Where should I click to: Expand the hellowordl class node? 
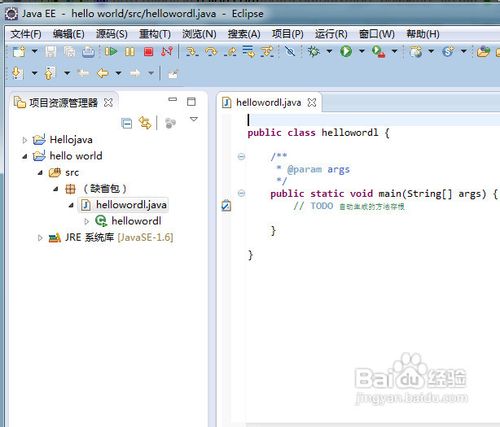(x=87, y=221)
